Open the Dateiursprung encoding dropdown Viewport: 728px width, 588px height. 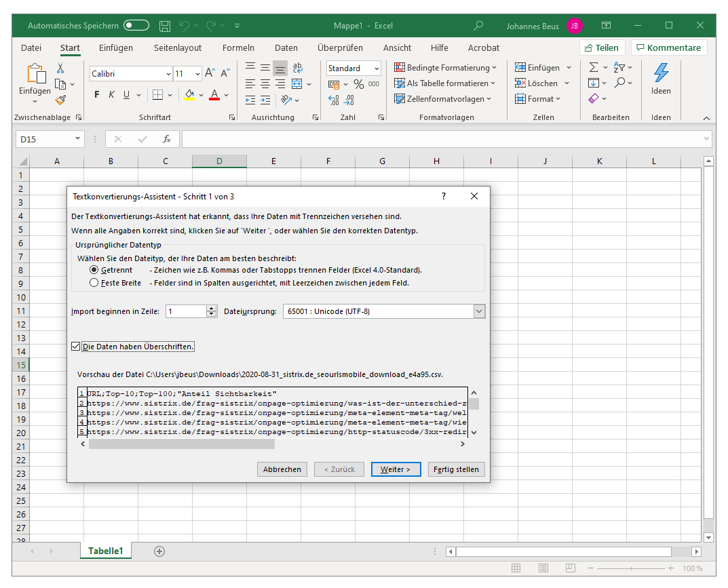tap(479, 311)
